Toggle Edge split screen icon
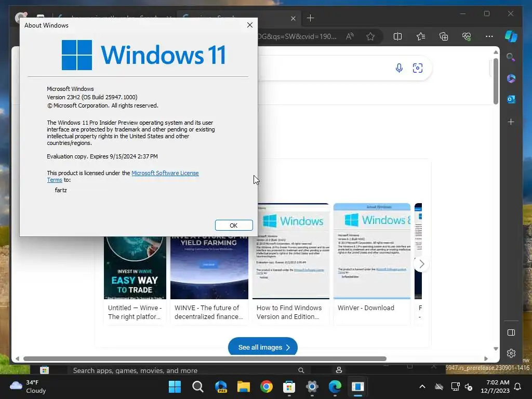 pyautogui.click(x=397, y=36)
